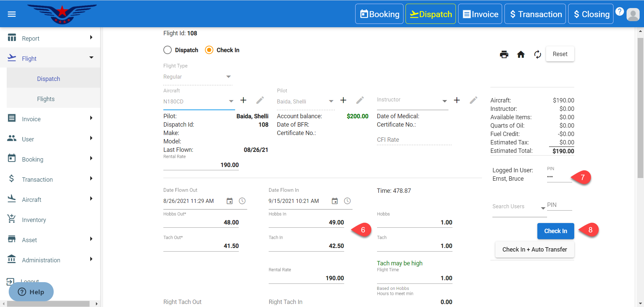The image size is (644, 307).
Task: Select the Check In radio button
Action: point(209,50)
